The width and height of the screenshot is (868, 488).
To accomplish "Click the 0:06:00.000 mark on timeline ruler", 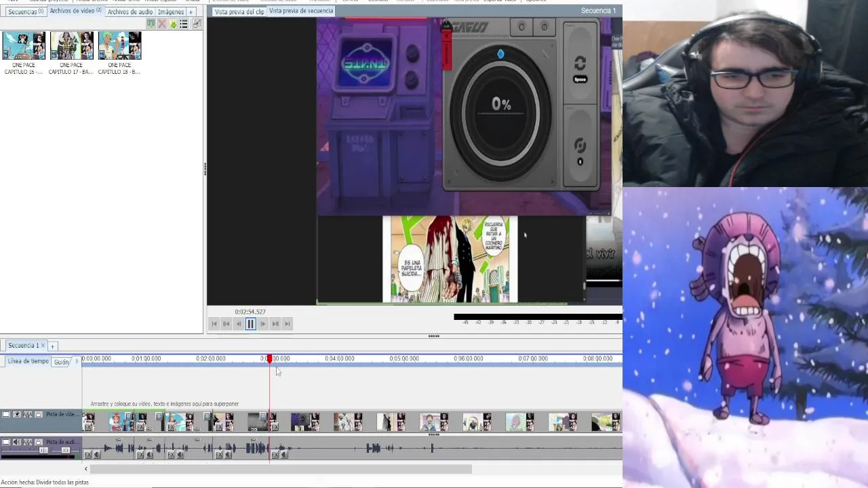I will [x=468, y=359].
